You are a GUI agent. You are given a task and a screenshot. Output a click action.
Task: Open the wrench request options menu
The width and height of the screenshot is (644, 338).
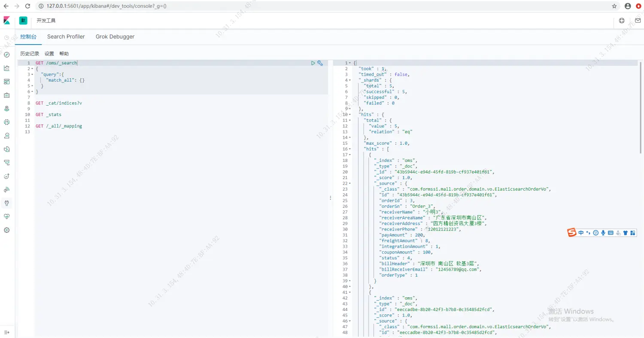[320, 63]
